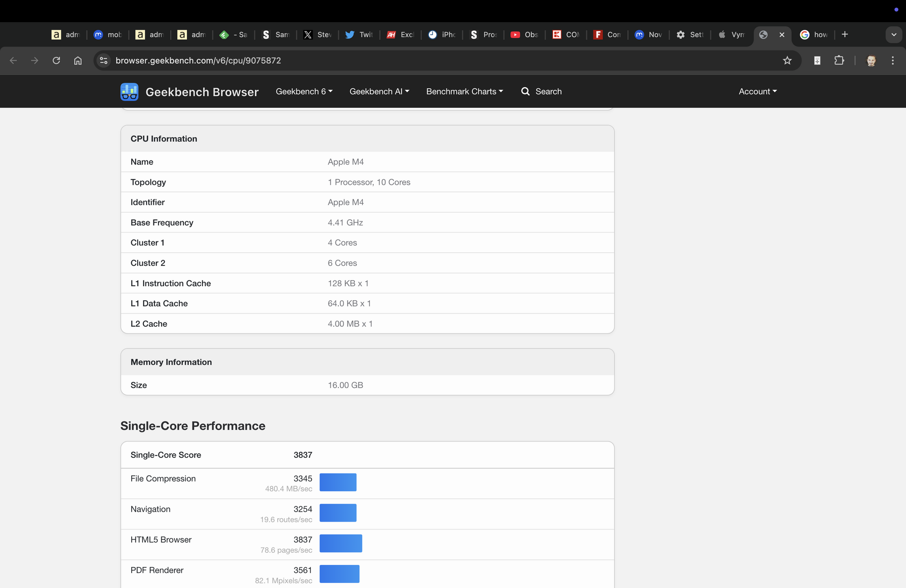
Task: Open the Account dropdown menu
Action: click(757, 91)
